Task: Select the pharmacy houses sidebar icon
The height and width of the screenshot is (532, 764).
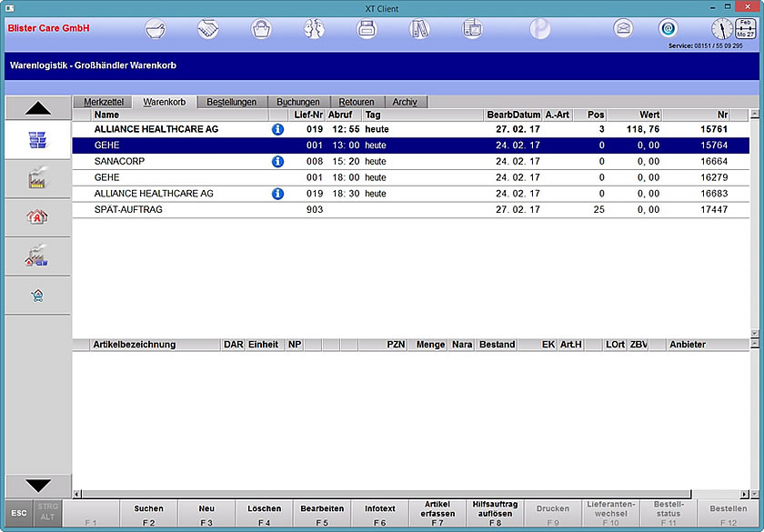Action: 37,216
